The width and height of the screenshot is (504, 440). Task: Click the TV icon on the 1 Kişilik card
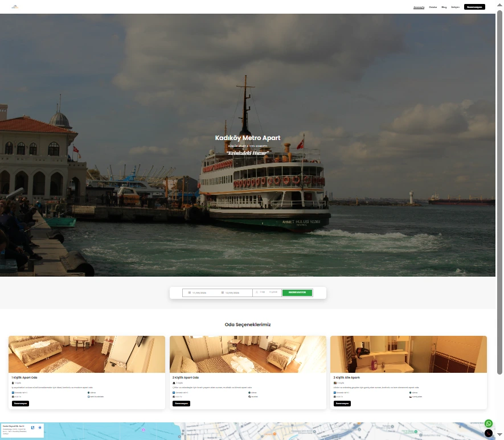pos(13,397)
